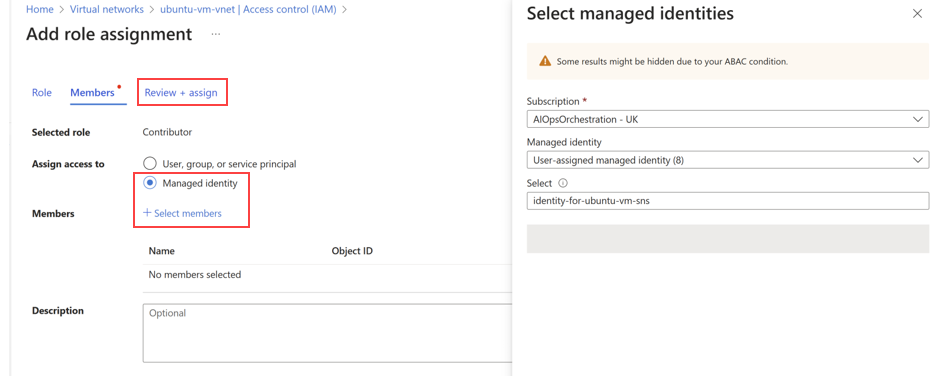This screenshot has height=376, width=941.
Task: Click the ABAC warning triangle icon
Action: 545,61
